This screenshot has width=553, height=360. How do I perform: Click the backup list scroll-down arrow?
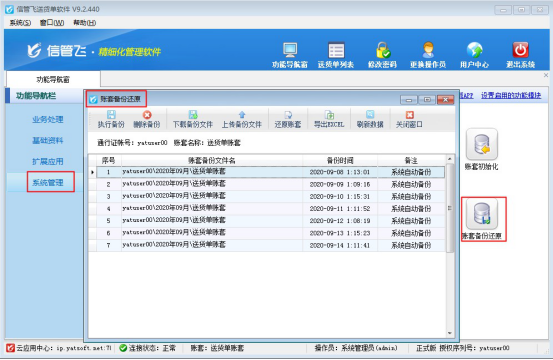click(x=450, y=333)
